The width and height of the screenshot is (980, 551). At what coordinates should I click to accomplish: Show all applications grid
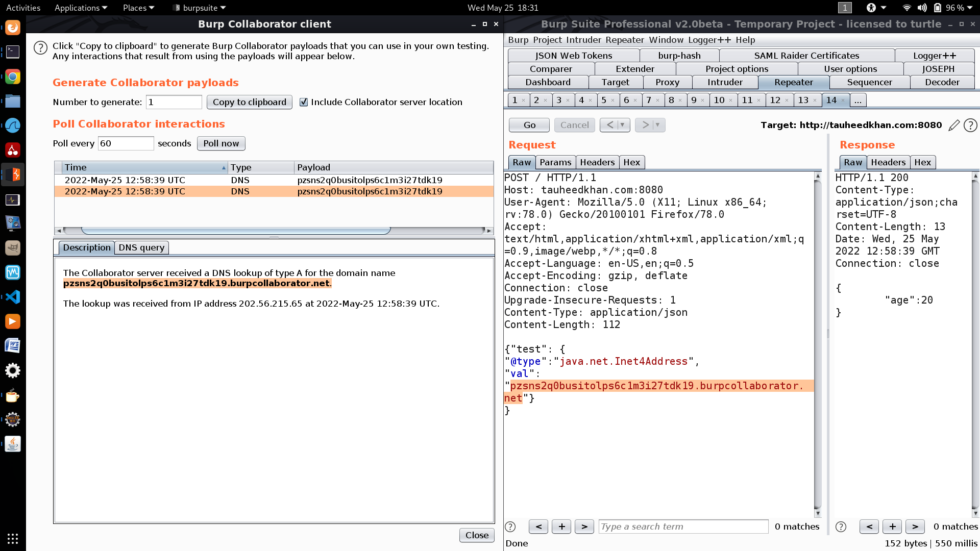pos(13,539)
